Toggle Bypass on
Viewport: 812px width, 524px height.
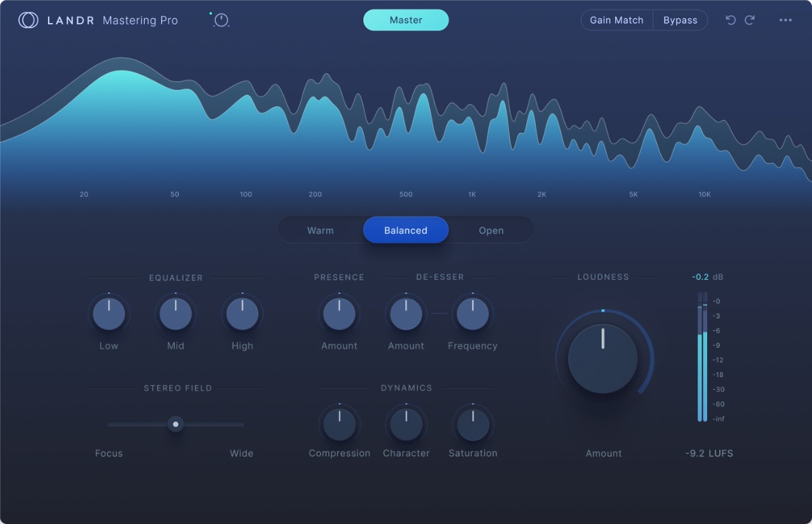680,20
